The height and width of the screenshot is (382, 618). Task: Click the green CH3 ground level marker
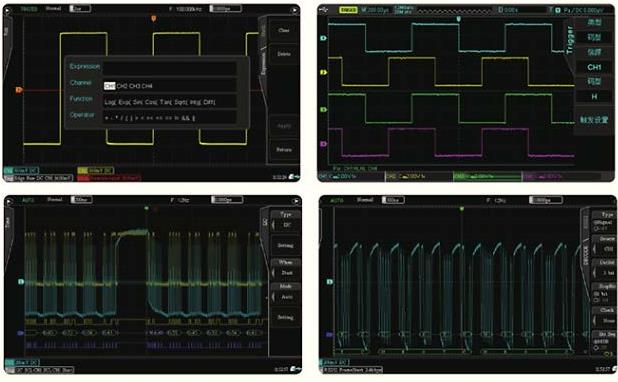(324, 110)
